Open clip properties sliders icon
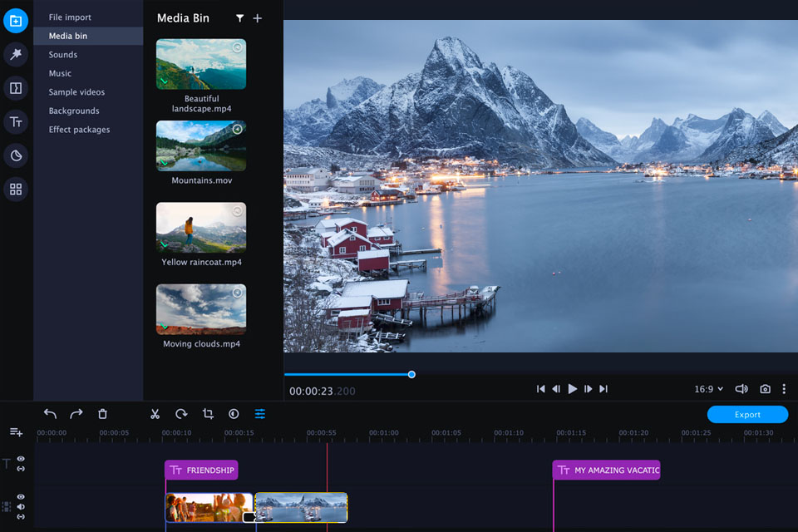The width and height of the screenshot is (798, 532). [260, 414]
